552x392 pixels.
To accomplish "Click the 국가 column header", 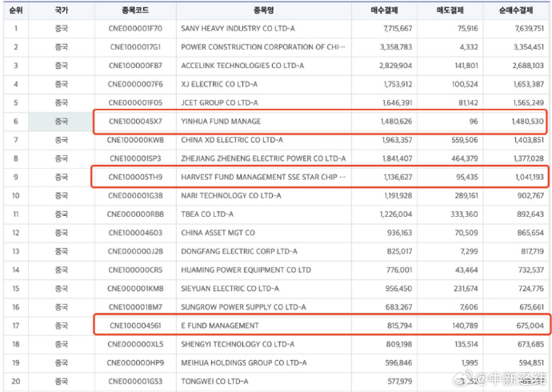I will pos(62,12).
